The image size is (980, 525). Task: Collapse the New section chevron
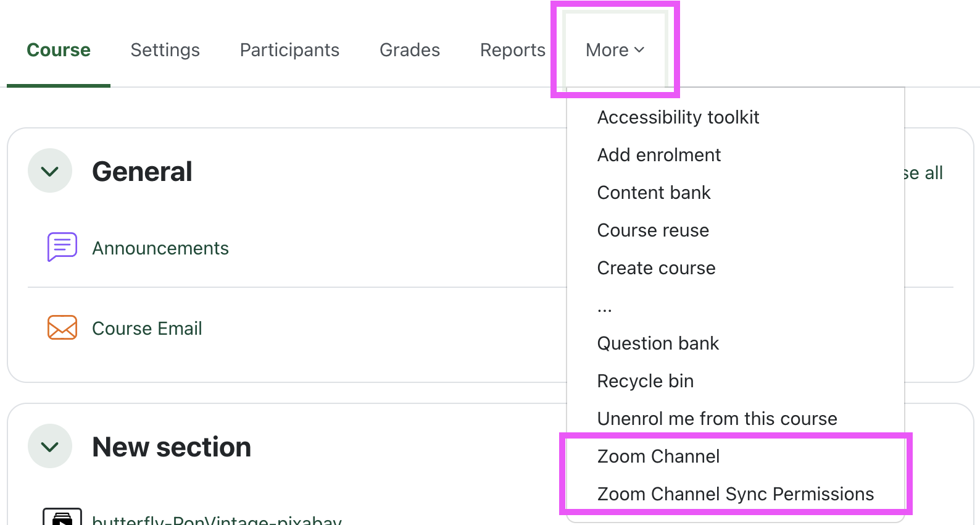[50, 447]
